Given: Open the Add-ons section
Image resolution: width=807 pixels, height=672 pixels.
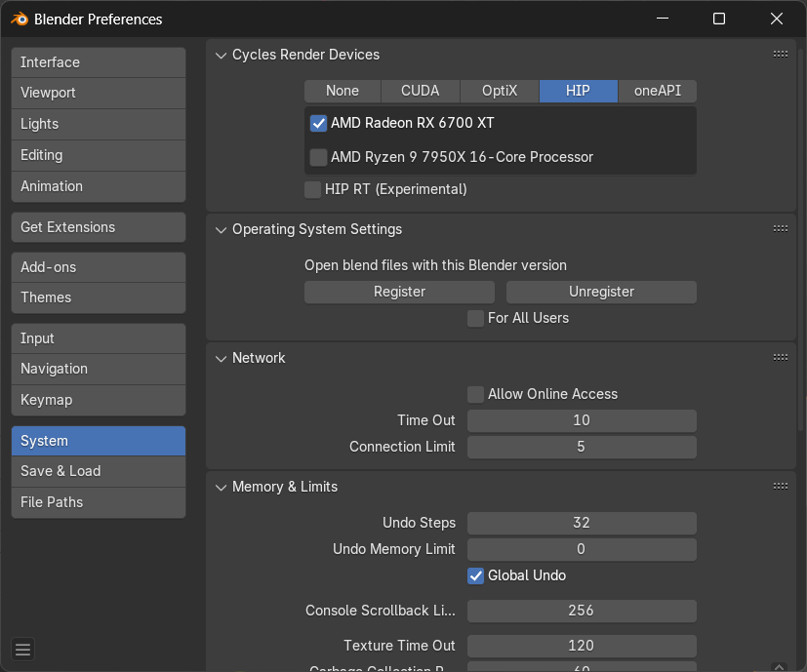Looking at the screenshot, I should coord(99,267).
